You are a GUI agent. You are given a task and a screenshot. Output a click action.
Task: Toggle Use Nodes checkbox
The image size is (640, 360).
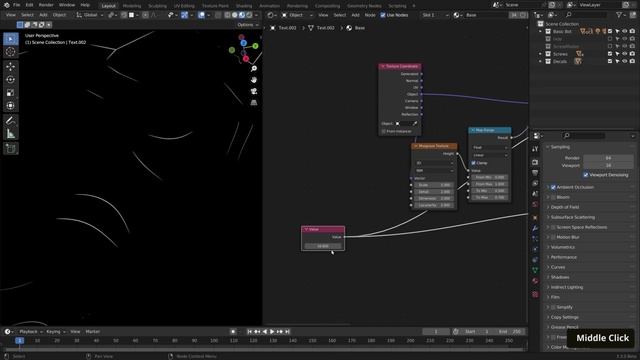[383, 15]
